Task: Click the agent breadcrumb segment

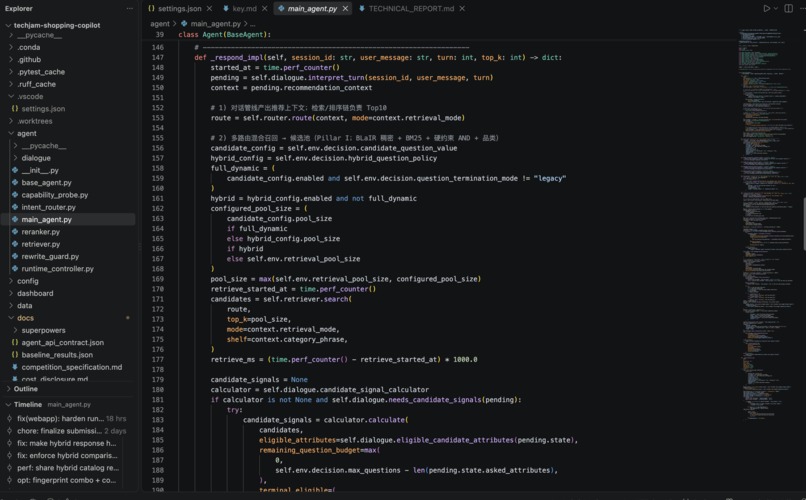Action: (x=160, y=24)
